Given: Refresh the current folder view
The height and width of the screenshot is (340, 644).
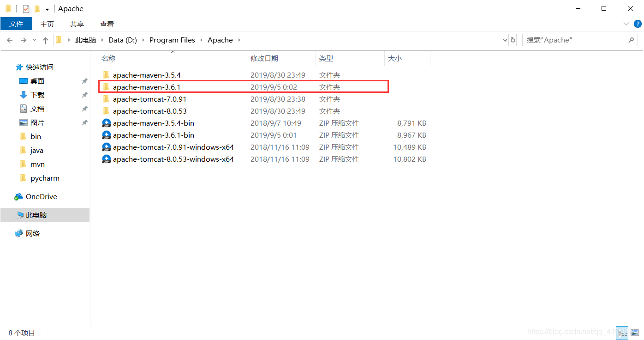Looking at the screenshot, I should click(x=513, y=40).
